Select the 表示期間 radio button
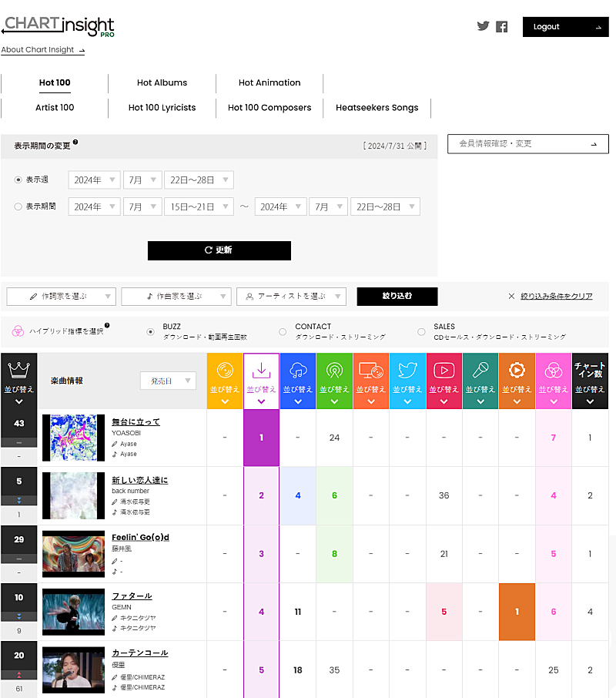Image resolution: width=616 pixels, height=698 pixels. pos(19,206)
